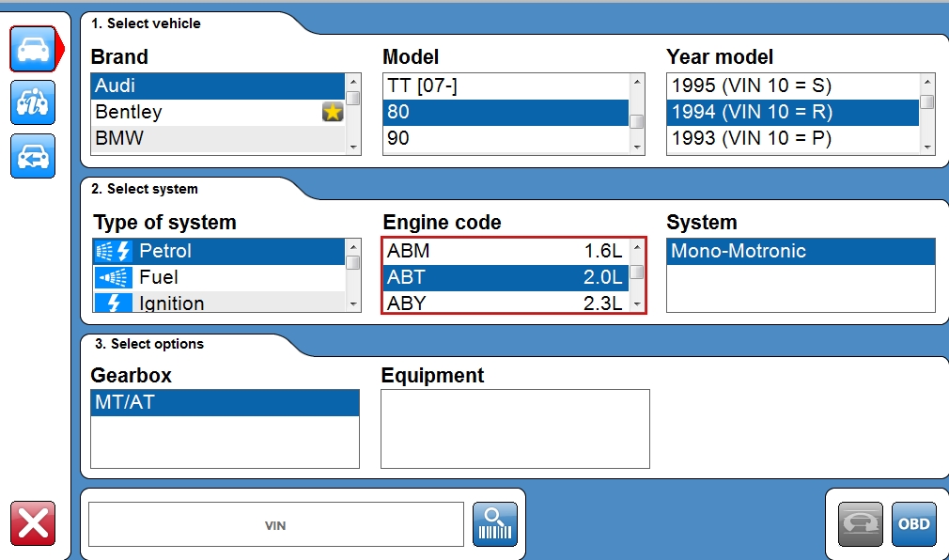Image resolution: width=949 pixels, height=560 pixels.
Task: Toggle the yellow favorite star on Bentley
Action: pyautogui.click(x=333, y=112)
